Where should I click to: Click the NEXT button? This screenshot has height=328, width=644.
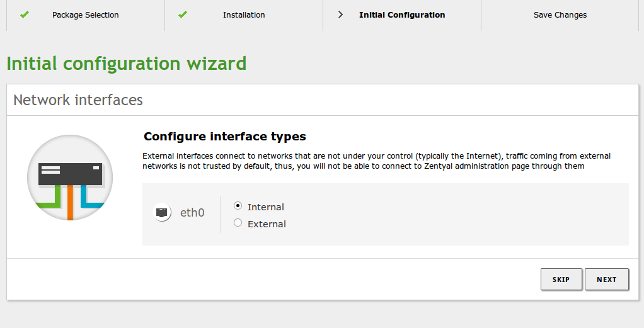tap(607, 280)
